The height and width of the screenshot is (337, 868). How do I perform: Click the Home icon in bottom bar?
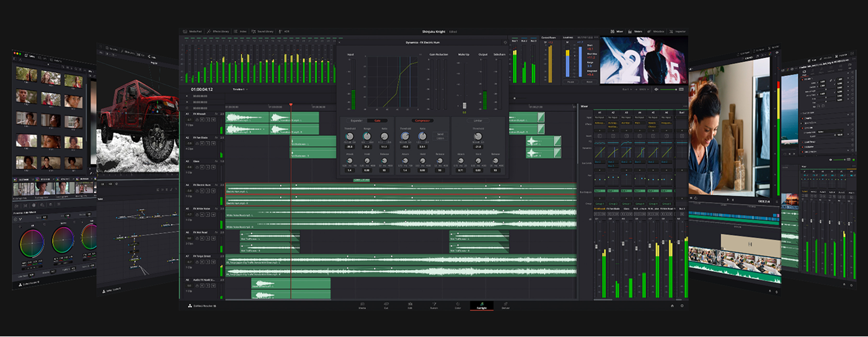672,306
